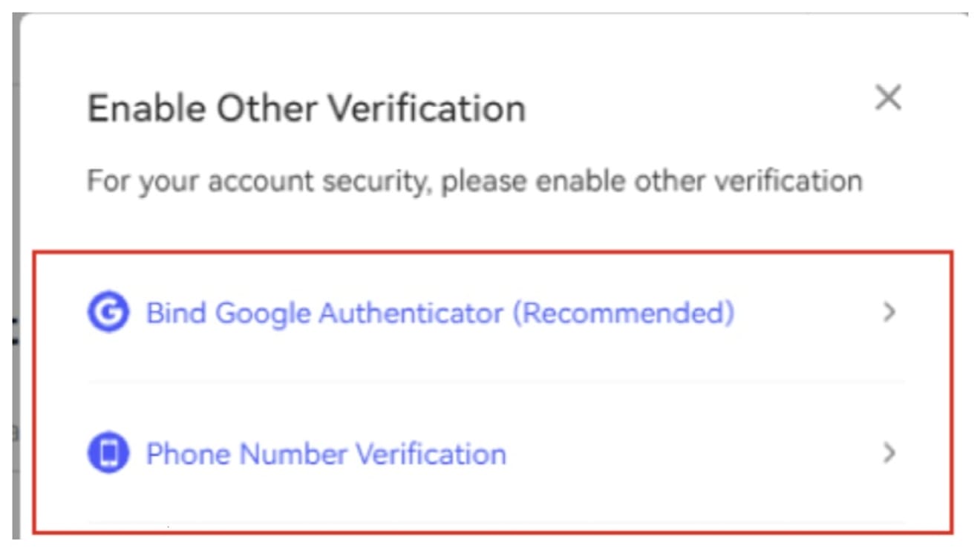Choose the Phone Number Verification link

click(326, 453)
